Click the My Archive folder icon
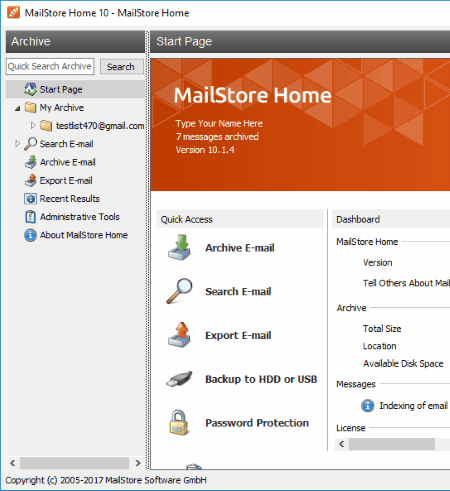450x491 pixels. pyautogui.click(x=30, y=107)
